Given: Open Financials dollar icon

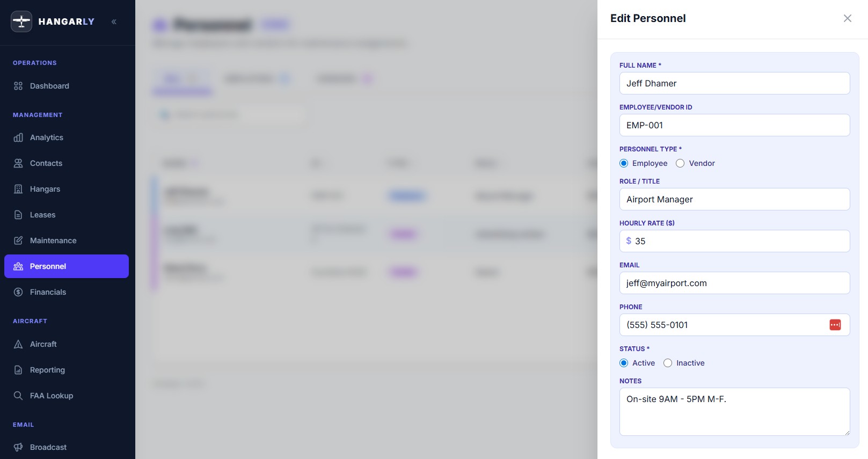Looking at the screenshot, I should coord(18,292).
